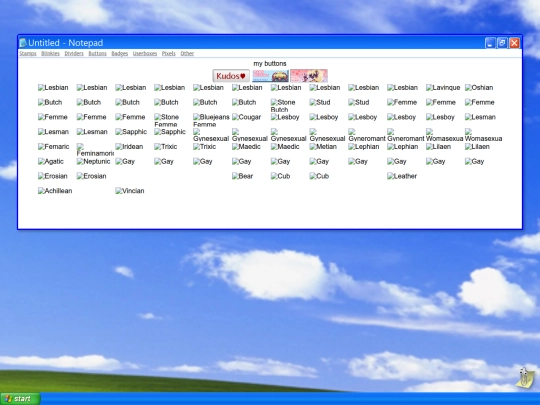
Task: Click the pink anime banner button
Action: 309,76
